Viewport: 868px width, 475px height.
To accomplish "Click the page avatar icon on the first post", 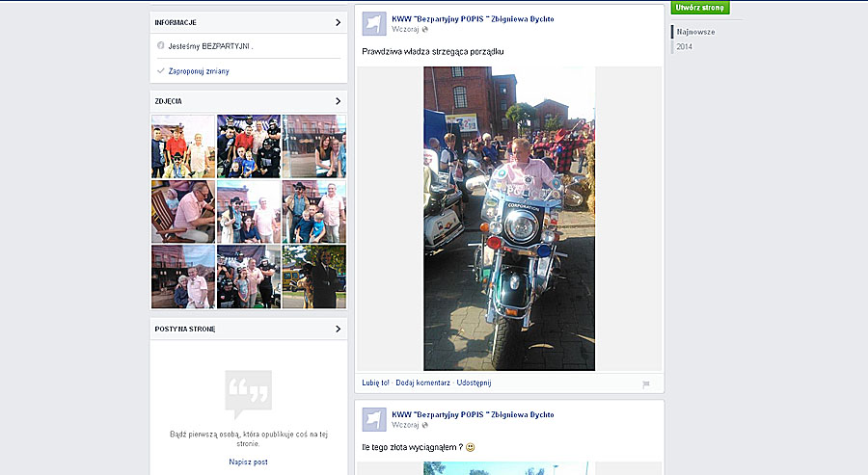I will (374, 24).
